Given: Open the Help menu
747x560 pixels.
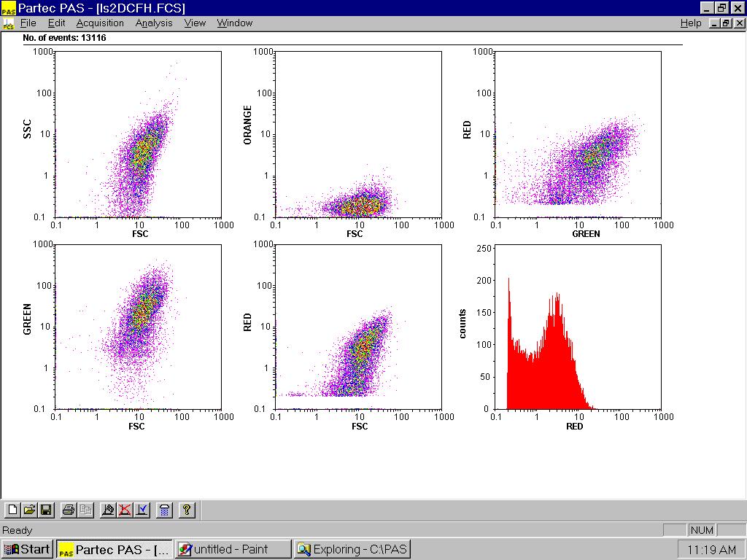Looking at the screenshot, I should (690, 23).
